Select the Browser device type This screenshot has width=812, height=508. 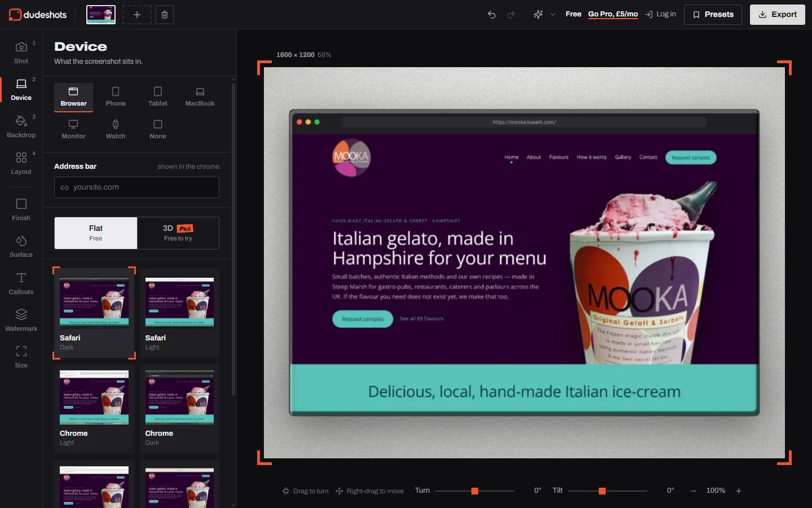(74, 97)
